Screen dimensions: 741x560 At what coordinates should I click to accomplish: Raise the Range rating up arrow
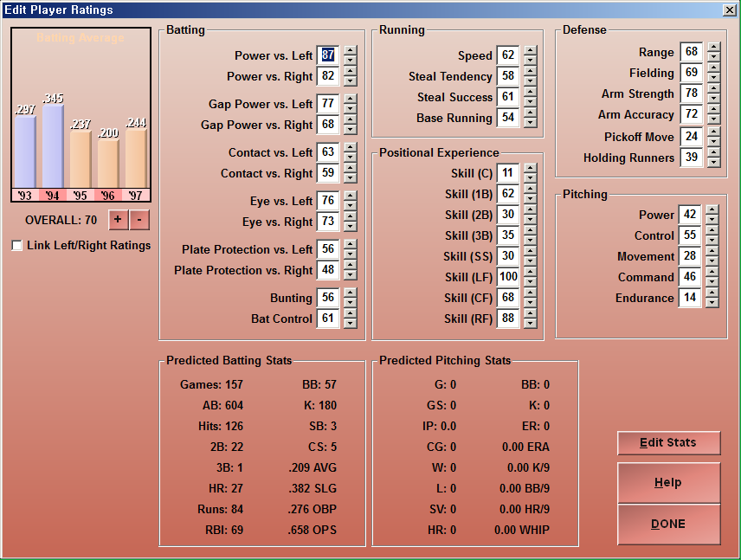click(x=713, y=48)
